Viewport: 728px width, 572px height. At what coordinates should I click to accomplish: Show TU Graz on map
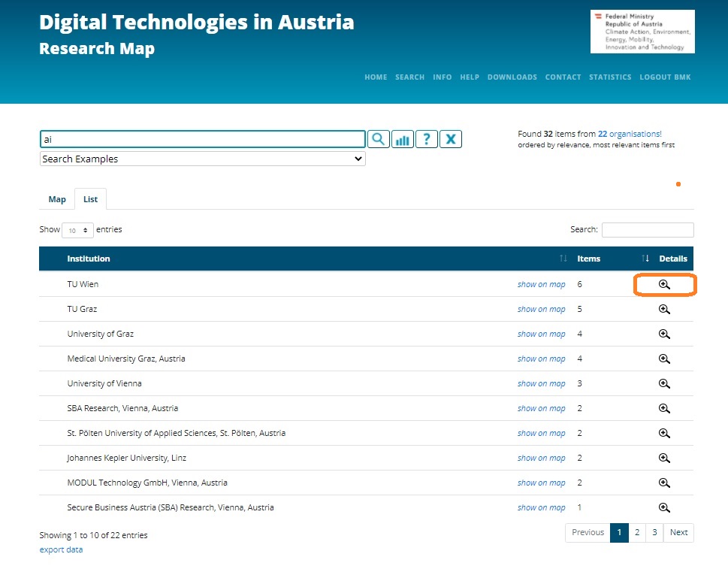(x=542, y=310)
